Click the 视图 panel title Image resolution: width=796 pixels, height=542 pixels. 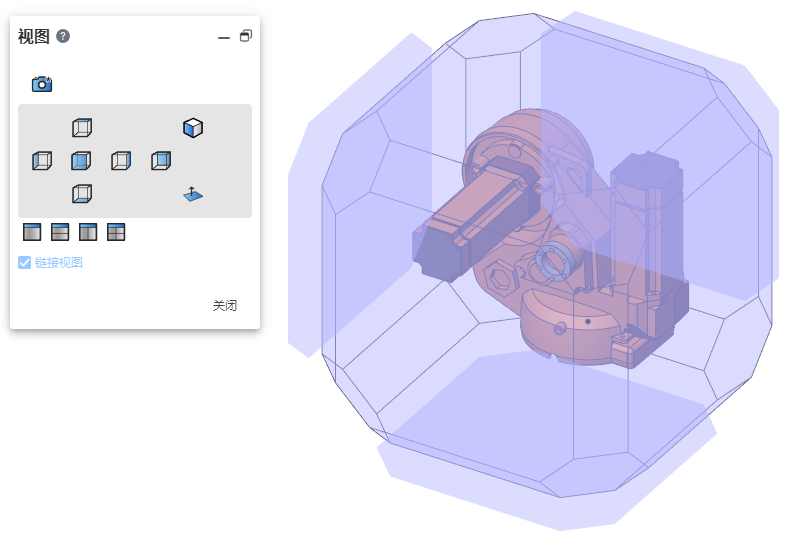coord(33,37)
